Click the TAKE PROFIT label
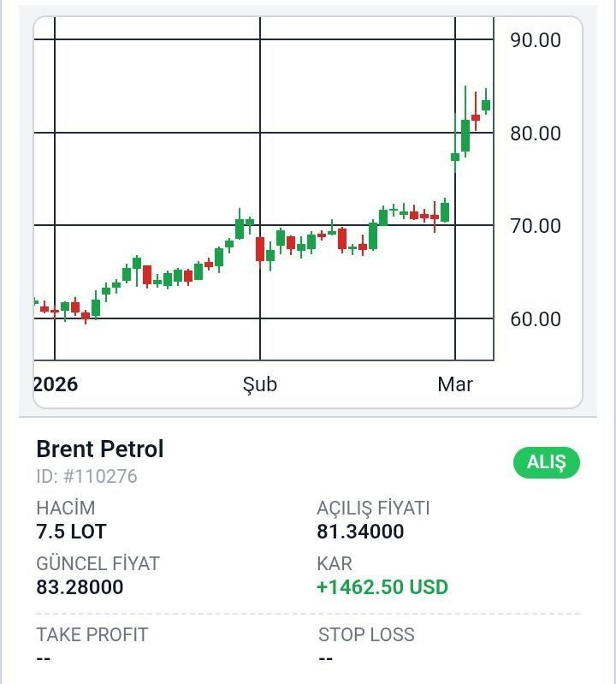This screenshot has width=616, height=684. coord(92,634)
